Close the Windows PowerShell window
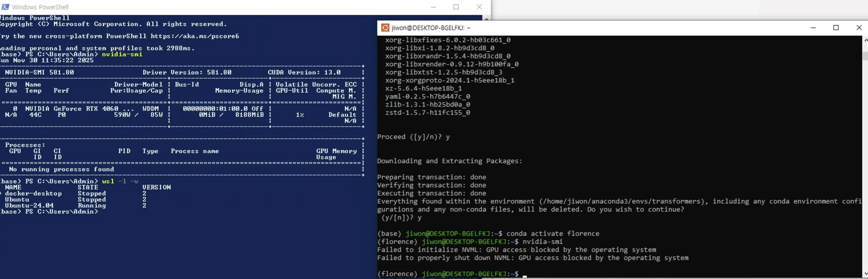Screen dimensions: 868x279 pos(479,7)
